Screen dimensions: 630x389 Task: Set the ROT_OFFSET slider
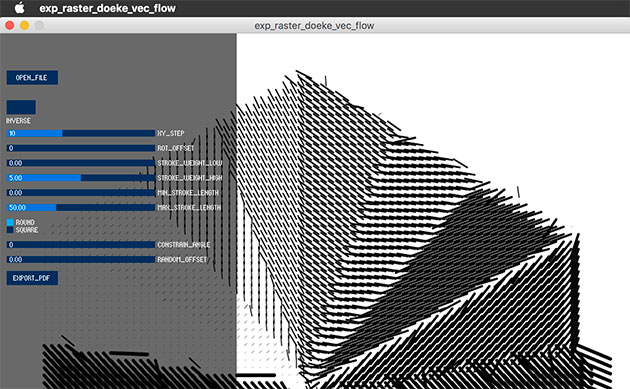pyautogui.click(x=81, y=148)
